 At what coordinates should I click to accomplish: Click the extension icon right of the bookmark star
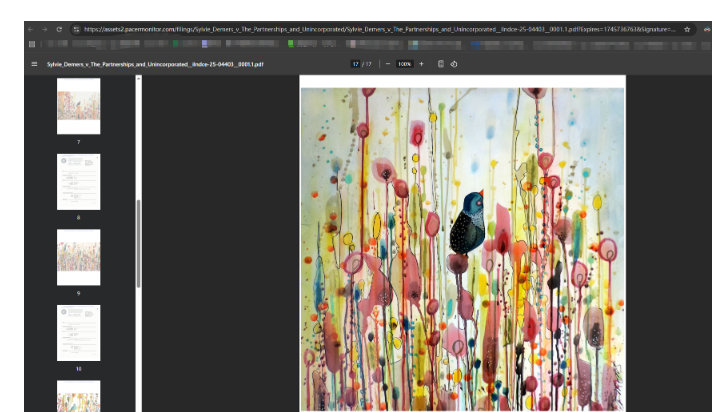[x=707, y=30]
